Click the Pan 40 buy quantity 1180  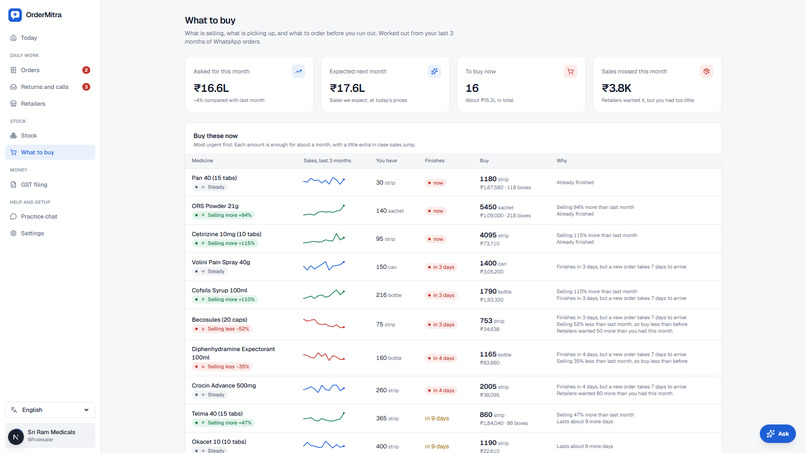(488, 179)
